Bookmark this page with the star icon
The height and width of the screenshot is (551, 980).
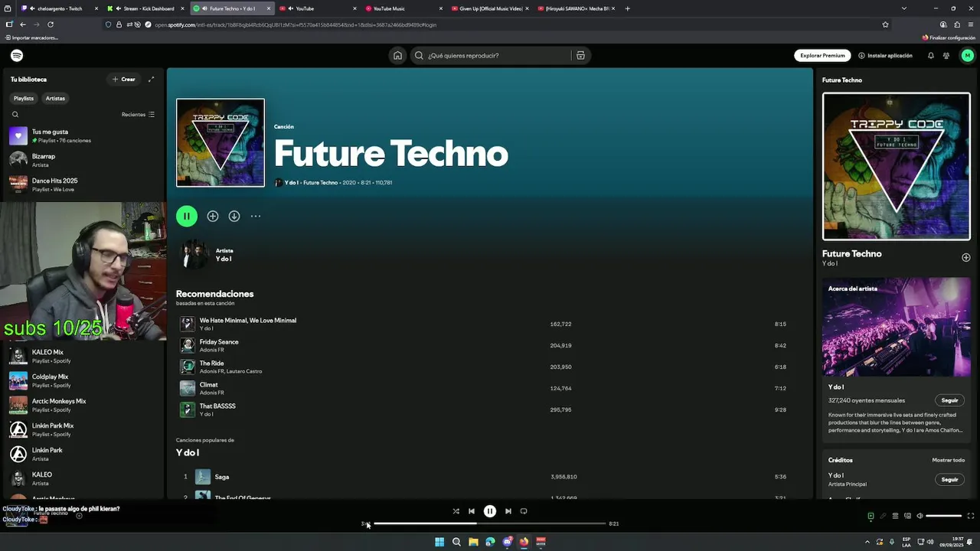(x=885, y=24)
